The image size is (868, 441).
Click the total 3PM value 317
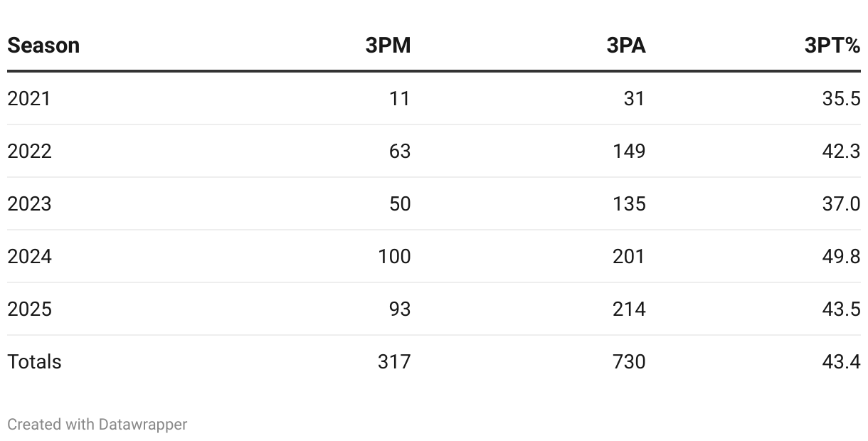pyautogui.click(x=395, y=361)
